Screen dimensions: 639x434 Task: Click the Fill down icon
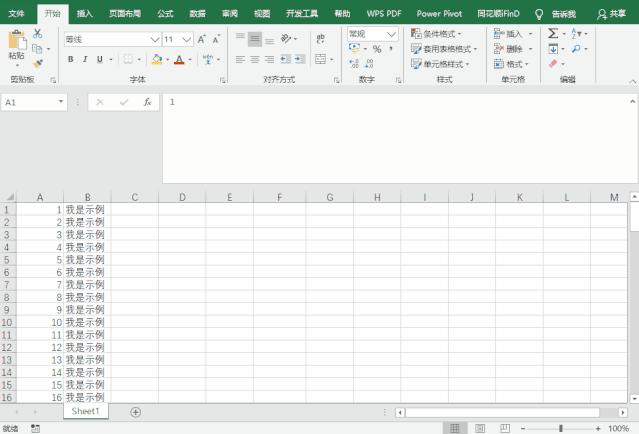point(553,49)
